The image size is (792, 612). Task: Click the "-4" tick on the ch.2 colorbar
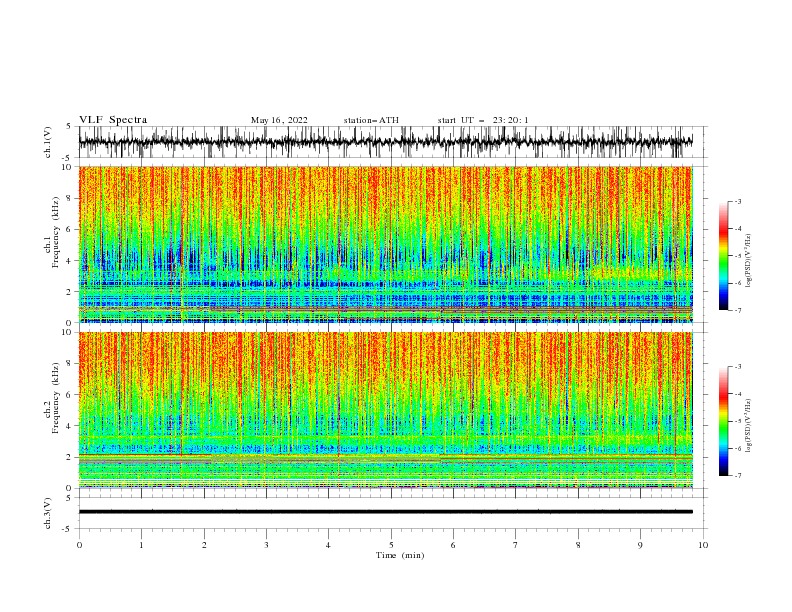(x=737, y=394)
